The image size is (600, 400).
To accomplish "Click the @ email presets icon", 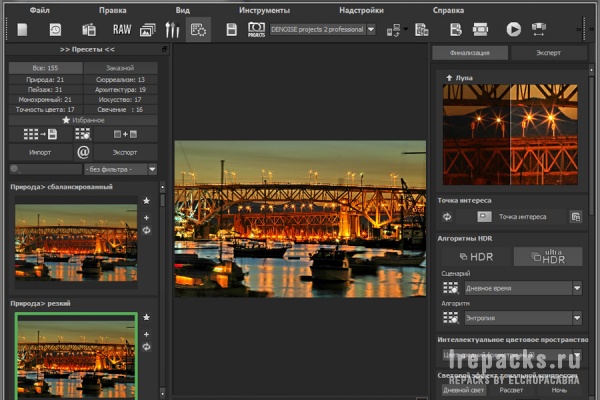I will (x=83, y=152).
